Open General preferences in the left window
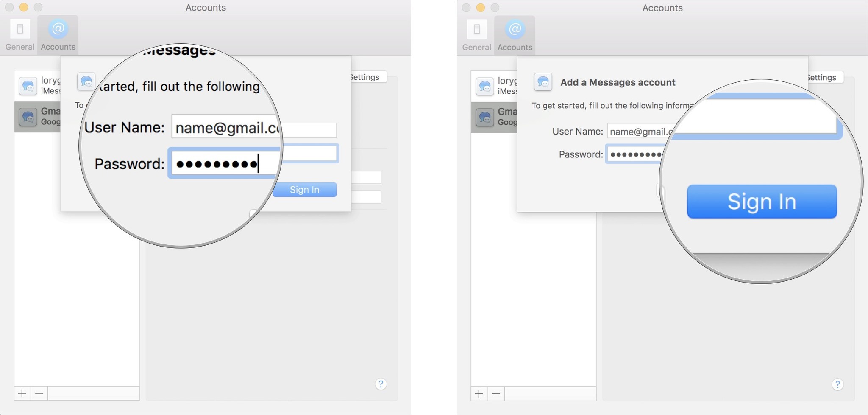868x415 pixels. tap(19, 35)
